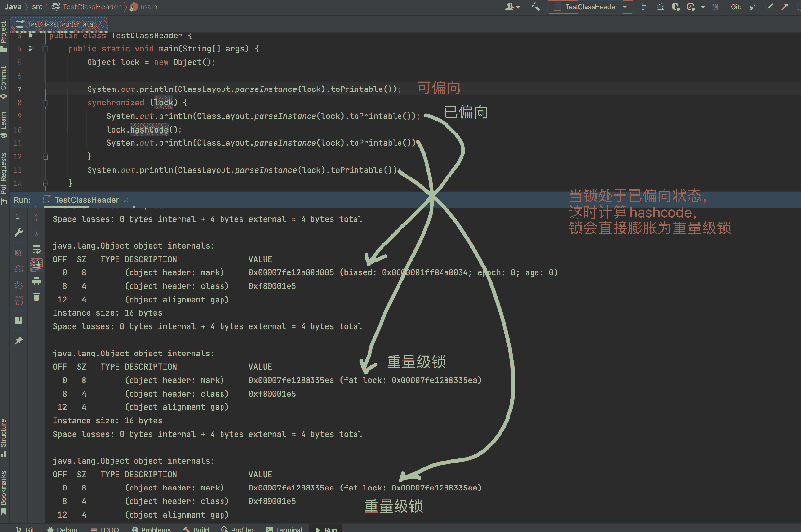Screen dimensions: 801x532
Task: Print console output
Action: click(36, 281)
